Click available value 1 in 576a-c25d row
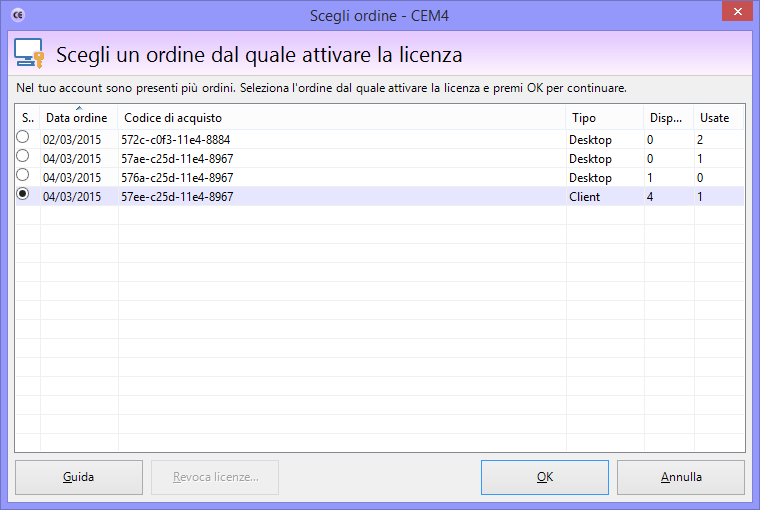The image size is (760, 510). 650,178
